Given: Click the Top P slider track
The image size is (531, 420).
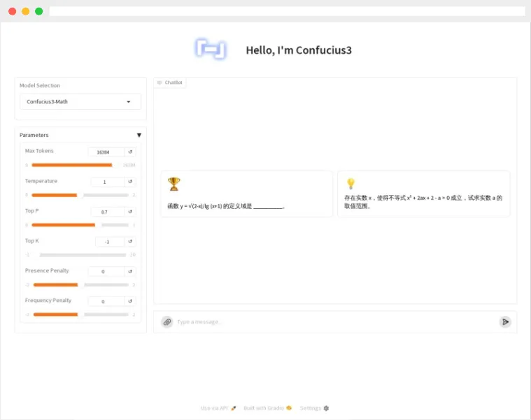Looking at the screenshot, I should click(80, 225).
